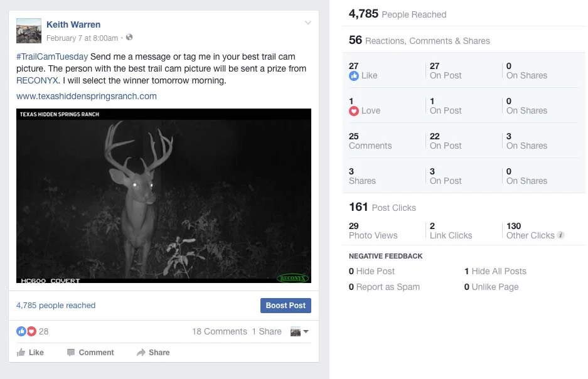This screenshot has height=379, width=588.
Task: Click the Like thumbs-up icon in stats panel
Action: point(354,76)
